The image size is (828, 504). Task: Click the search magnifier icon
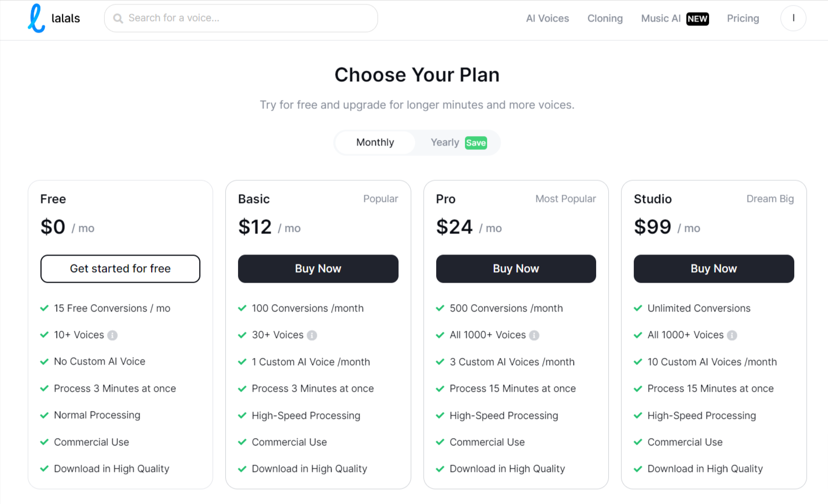pyautogui.click(x=118, y=18)
